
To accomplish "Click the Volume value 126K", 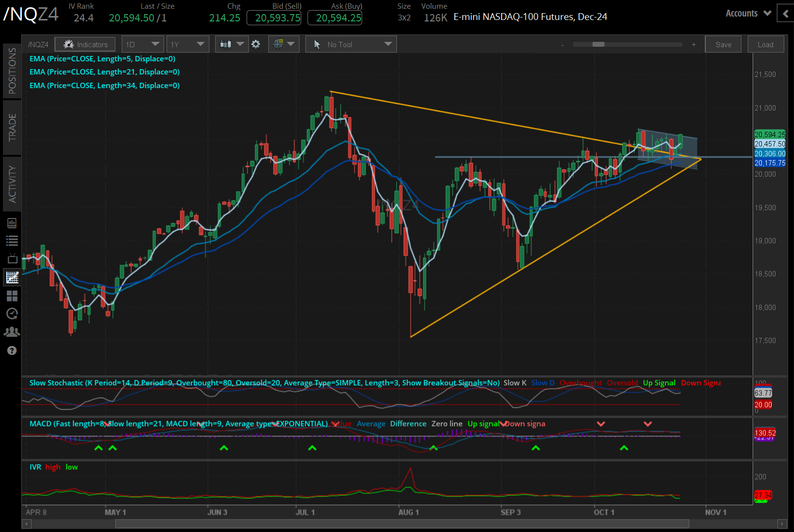I will 435,18.
